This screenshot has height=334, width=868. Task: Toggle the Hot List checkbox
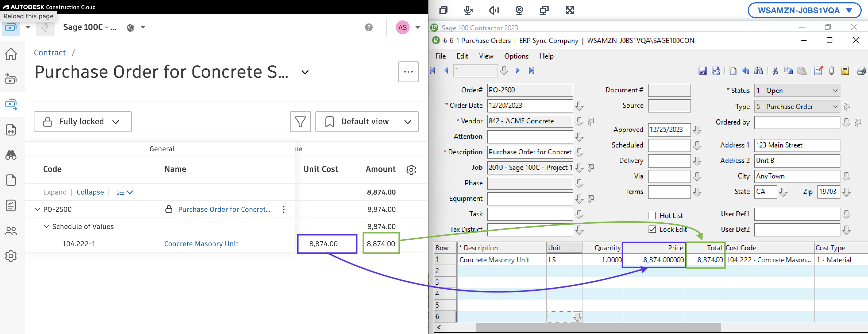652,215
